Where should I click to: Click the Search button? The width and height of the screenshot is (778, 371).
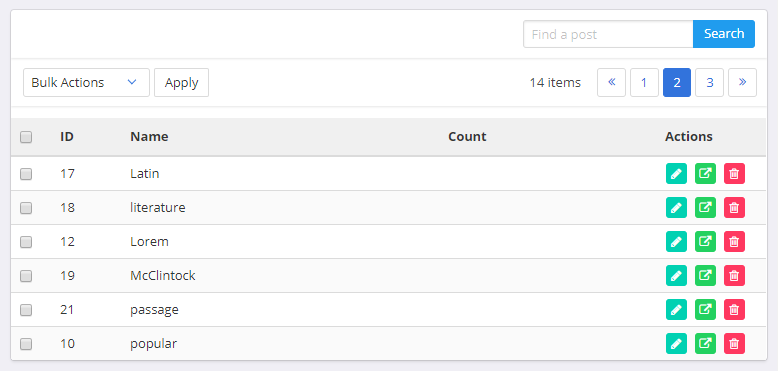click(x=724, y=34)
